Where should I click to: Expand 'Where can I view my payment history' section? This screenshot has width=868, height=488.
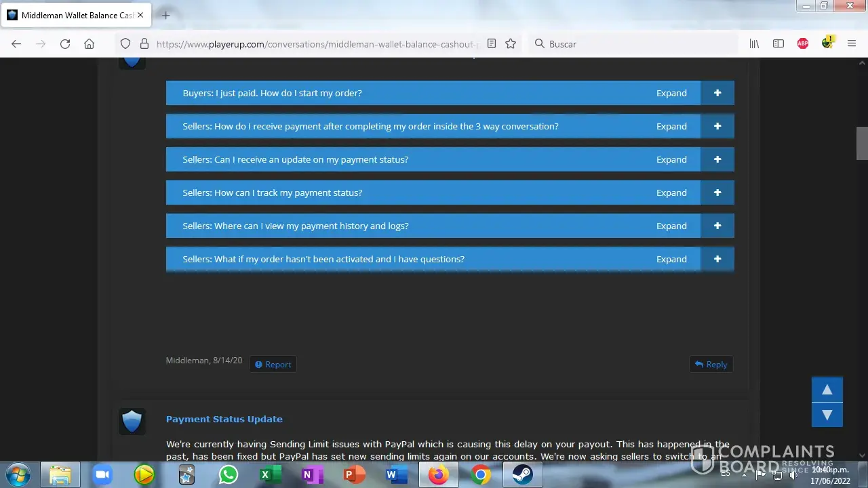[717, 226]
